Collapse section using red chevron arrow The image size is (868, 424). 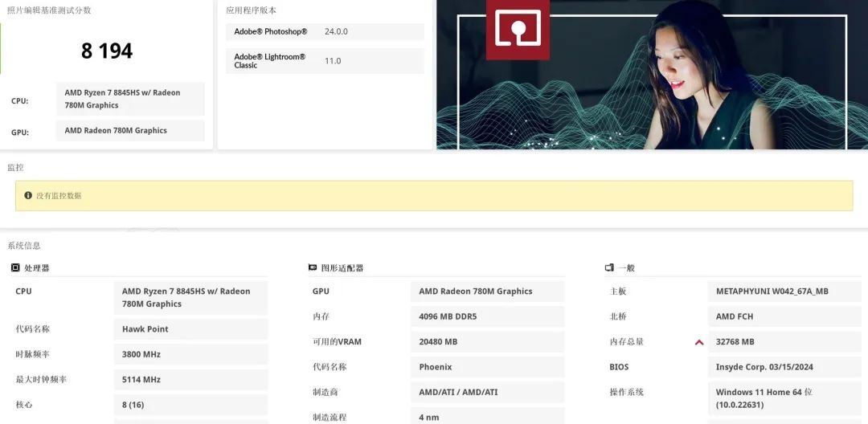pyautogui.click(x=699, y=342)
